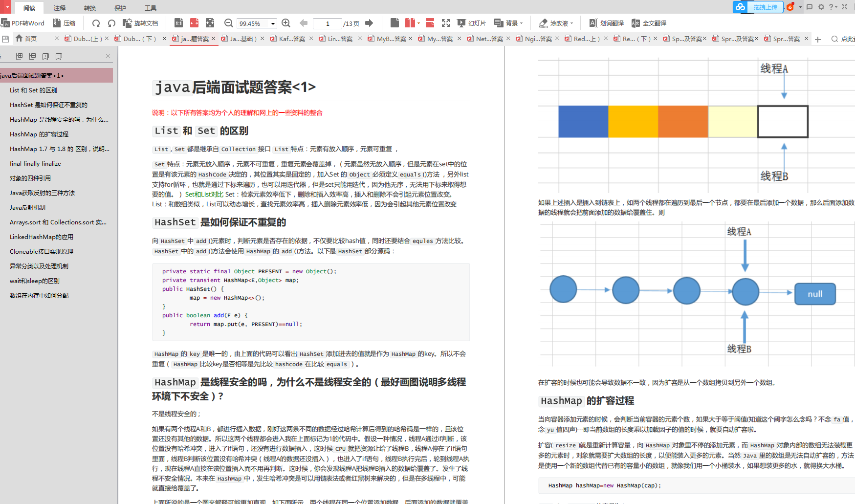Viewport: 855px width, 504px height.
Task: Open the red application menu dropdown
Action: click(7, 7)
